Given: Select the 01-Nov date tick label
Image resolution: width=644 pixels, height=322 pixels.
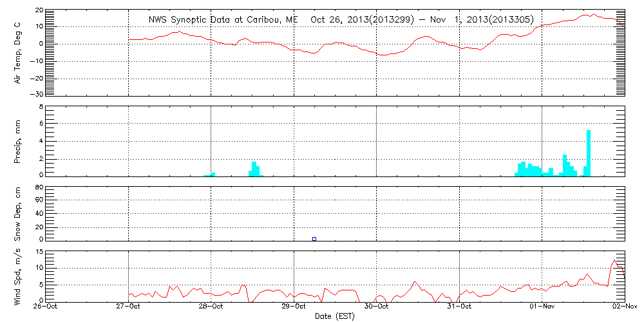Looking at the screenshot, I should tap(542, 307).
